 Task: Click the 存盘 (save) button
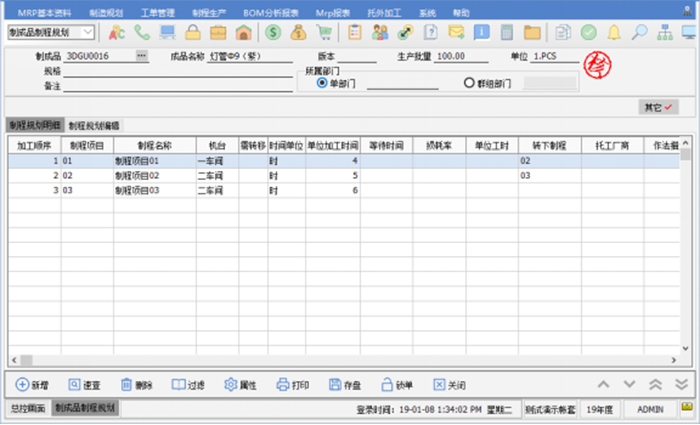[345, 384]
